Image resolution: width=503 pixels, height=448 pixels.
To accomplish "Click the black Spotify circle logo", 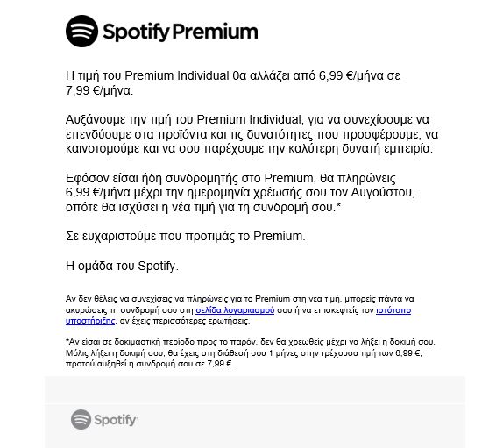I will 81,32.
